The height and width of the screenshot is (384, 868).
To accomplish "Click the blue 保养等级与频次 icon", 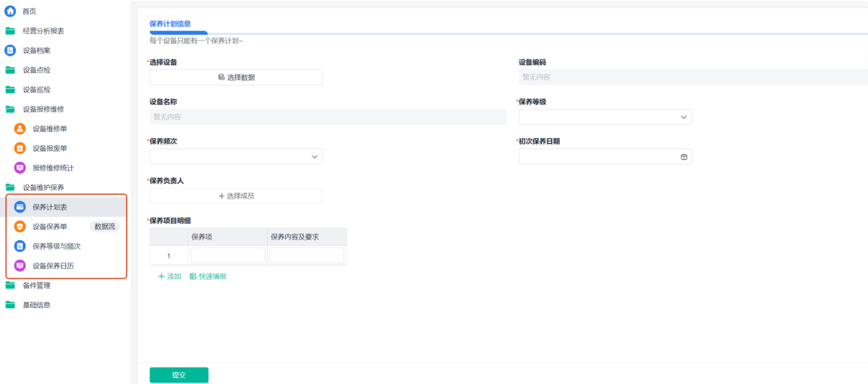I will pos(20,246).
